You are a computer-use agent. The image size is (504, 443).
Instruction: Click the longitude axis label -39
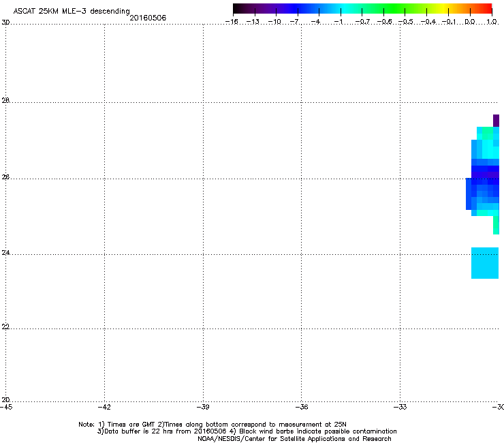click(x=203, y=407)
